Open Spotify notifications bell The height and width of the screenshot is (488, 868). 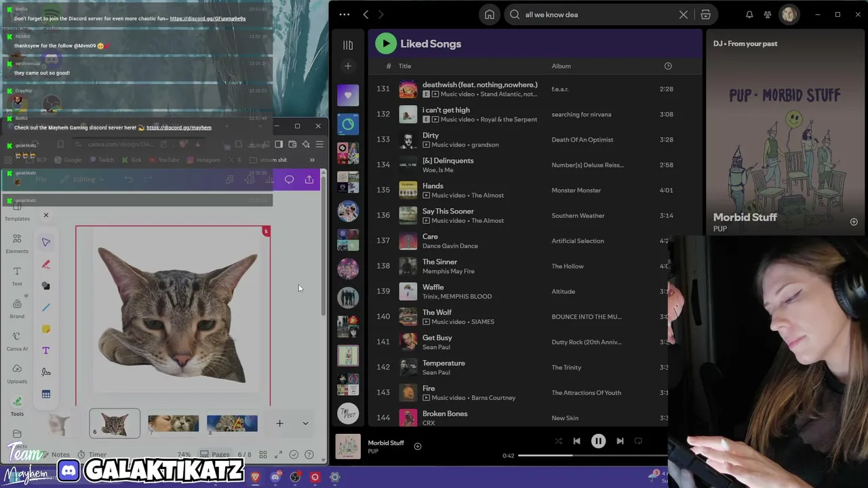[x=749, y=14]
